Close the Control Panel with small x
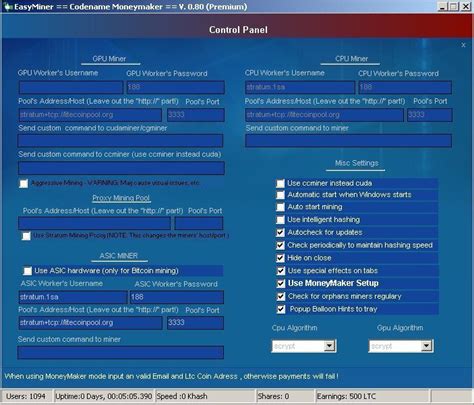Viewport: 474px width, 405px height. [x=463, y=45]
